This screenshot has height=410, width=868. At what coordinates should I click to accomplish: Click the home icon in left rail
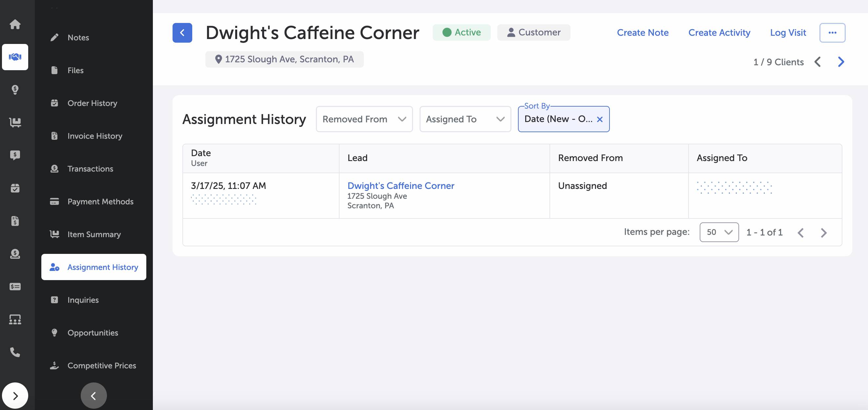tap(15, 24)
